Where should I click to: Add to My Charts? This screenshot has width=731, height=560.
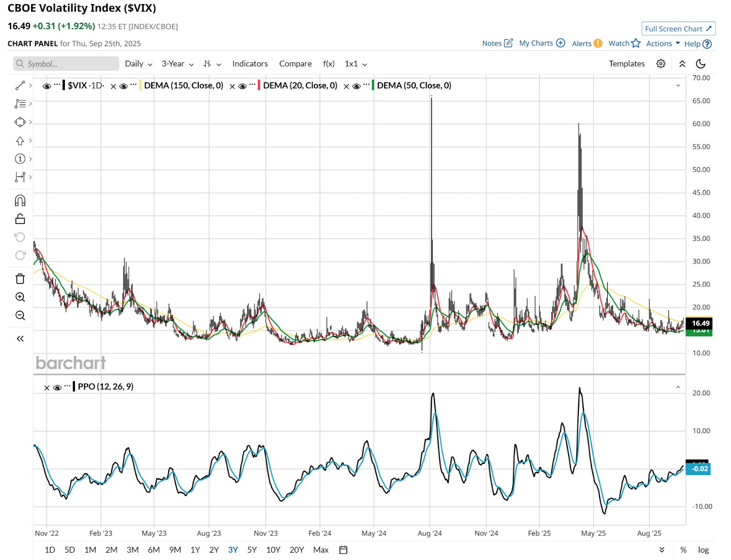542,43
